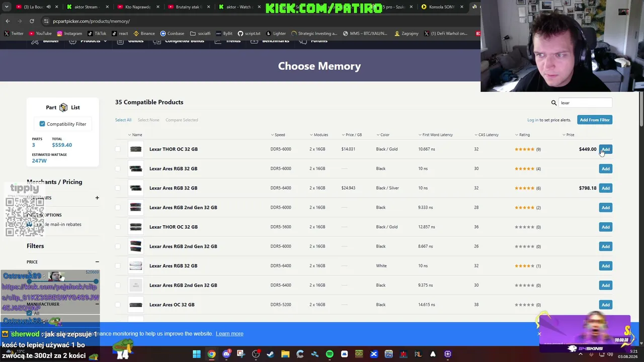Screen dimensions: 644x362
Task: Sort by Price / GB column
Action: 352,135
